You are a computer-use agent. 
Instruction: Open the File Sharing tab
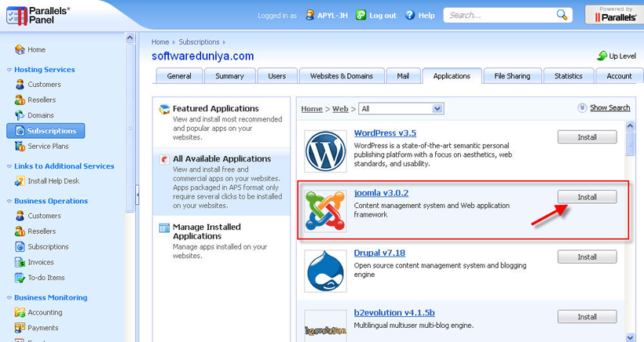pos(512,76)
